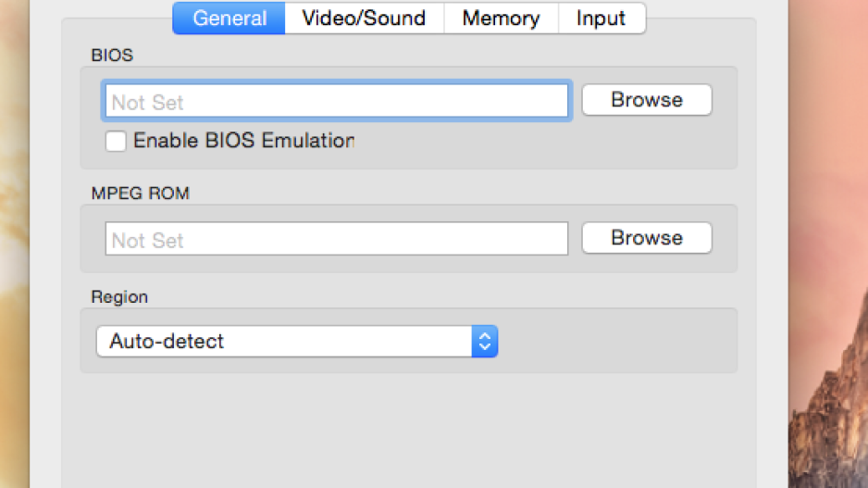Click Not Set placeholder in MPEG ROM field
Image resolution: width=868 pixels, height=488 pixels.
147,241
